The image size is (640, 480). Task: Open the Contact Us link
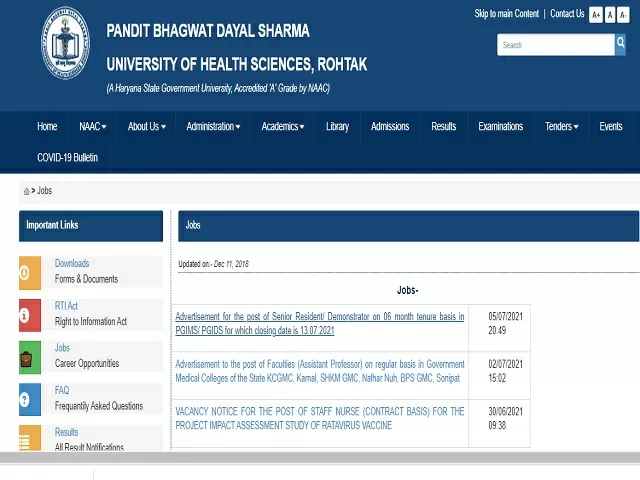pyautogui.click(x=567, y=13)
